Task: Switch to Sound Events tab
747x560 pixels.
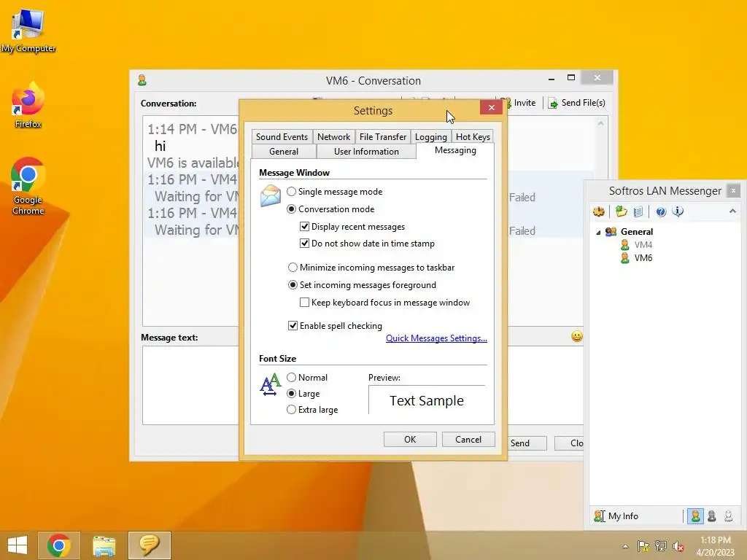Action: point(282,137)
